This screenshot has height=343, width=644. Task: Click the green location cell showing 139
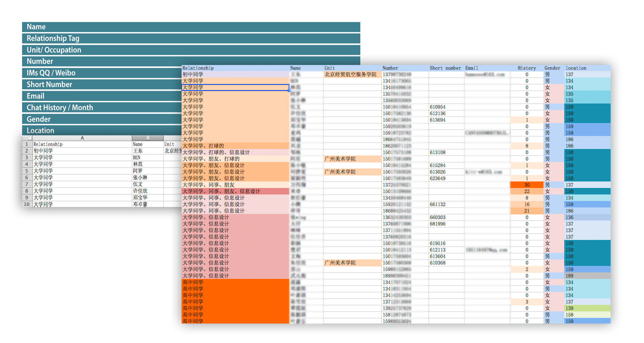tap(587, 309)
